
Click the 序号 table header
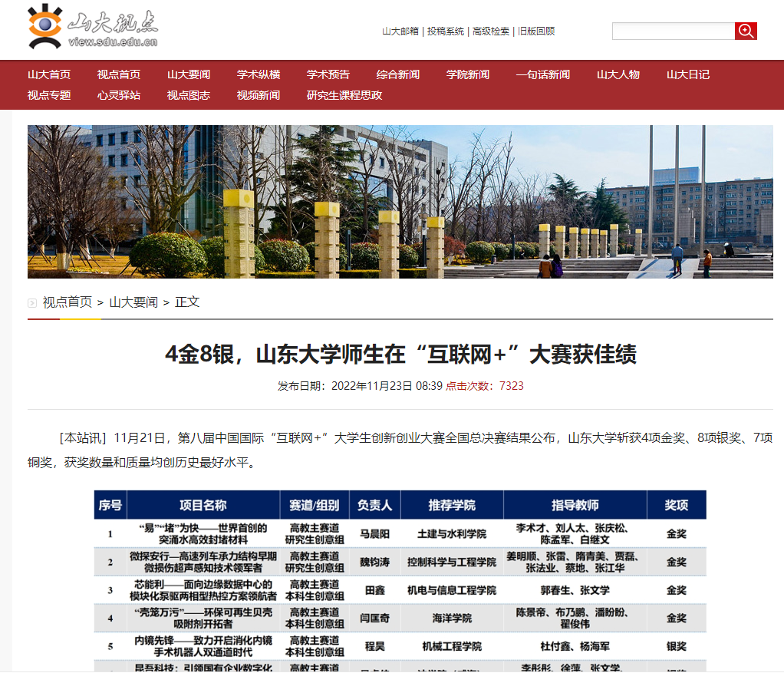[x=110, y=505]
